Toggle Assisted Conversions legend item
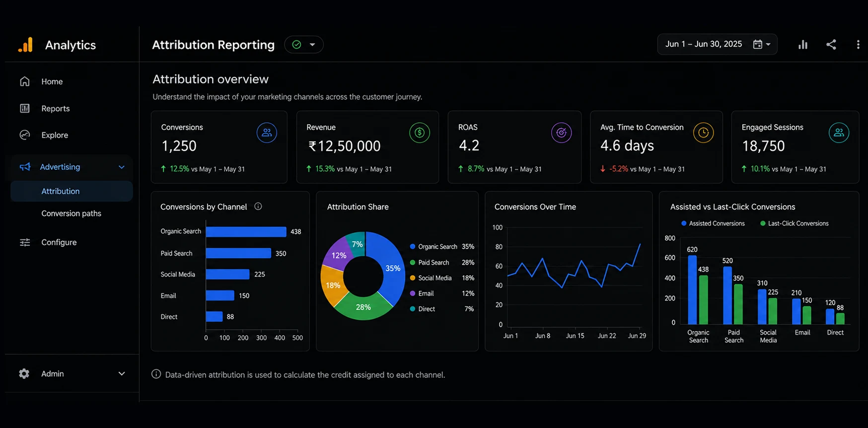868x428 pixels. click(713, 223)
